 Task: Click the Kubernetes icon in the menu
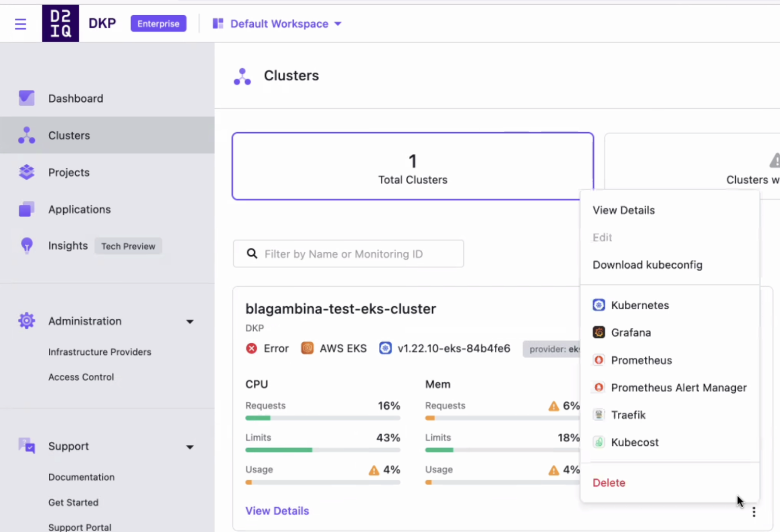pyautogui.click(x=599, y=305)
